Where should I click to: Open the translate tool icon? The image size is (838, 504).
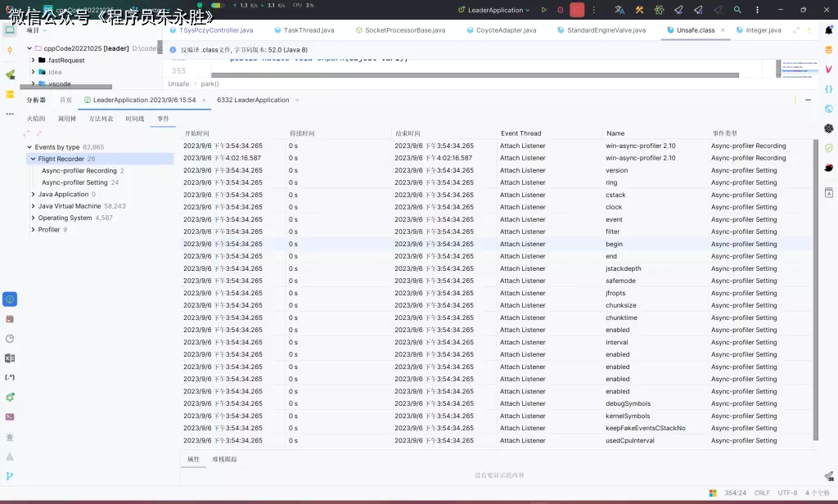click(x=619, y=10)
